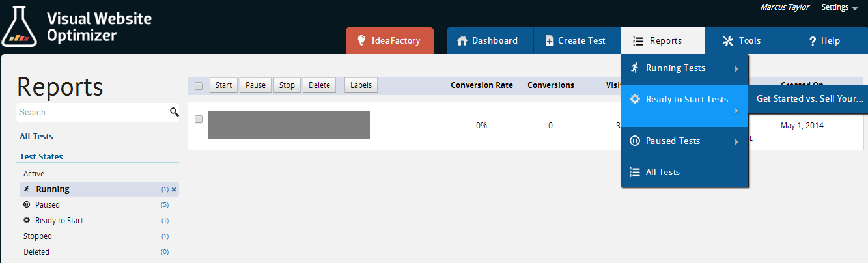The width and height of the screenshot is (868, 263).
Task: Choose Paused Tests from Reports menu
Action: 684,141
